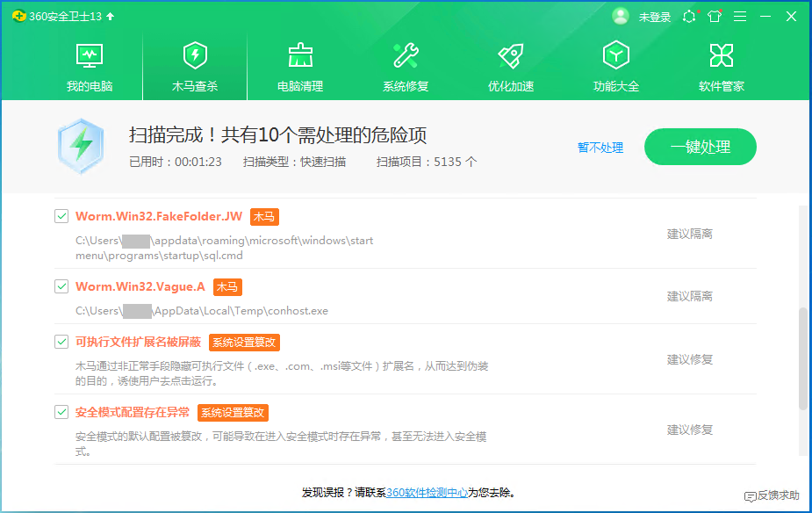Viewport: 812px width, 513px height.
Task: Open the 360软件检测中心 link
Action: 427,493
